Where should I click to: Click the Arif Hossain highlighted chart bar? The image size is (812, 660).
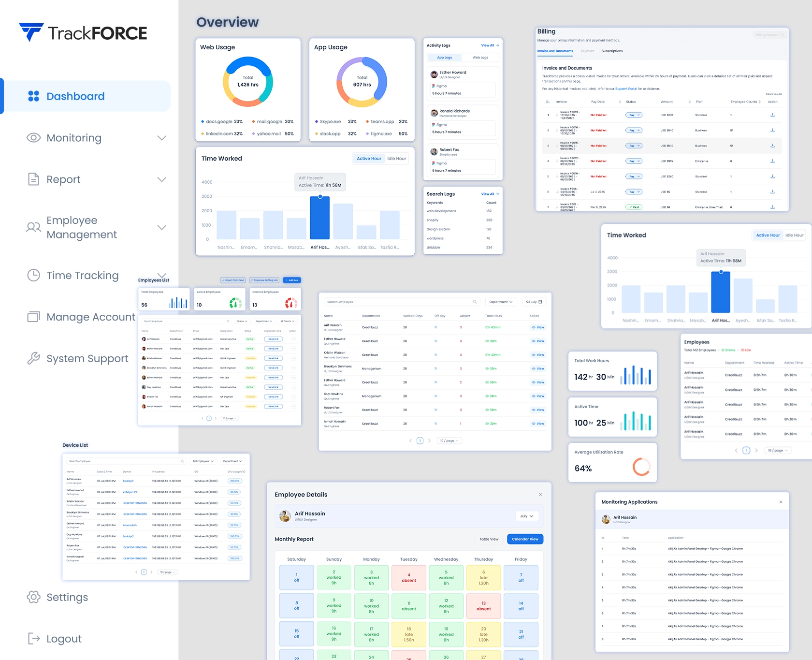[x=319, y=218]
